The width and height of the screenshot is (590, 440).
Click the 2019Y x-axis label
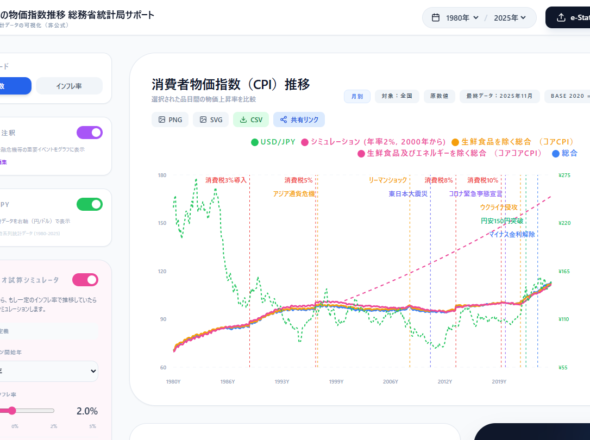(499, 382)
